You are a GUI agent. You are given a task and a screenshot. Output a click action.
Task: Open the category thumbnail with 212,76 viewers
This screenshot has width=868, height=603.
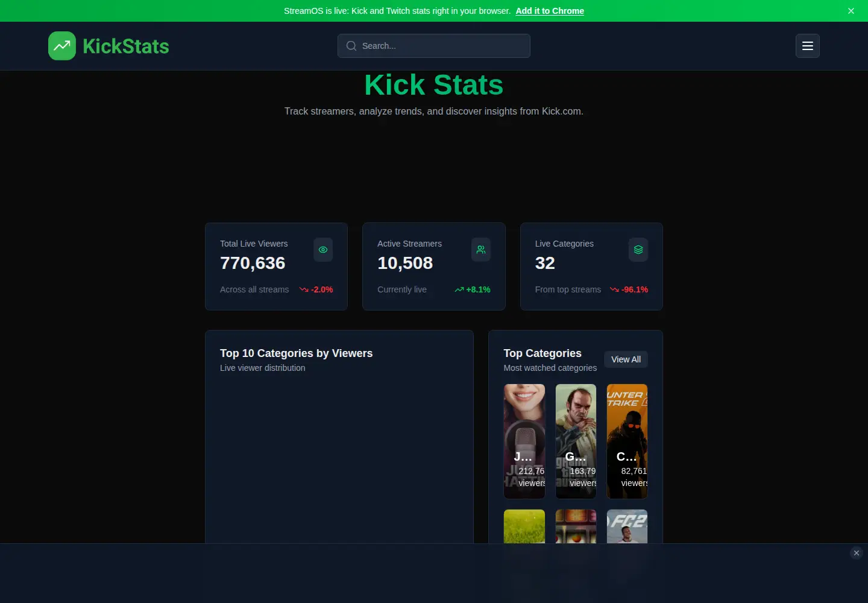tap(524, 441)
